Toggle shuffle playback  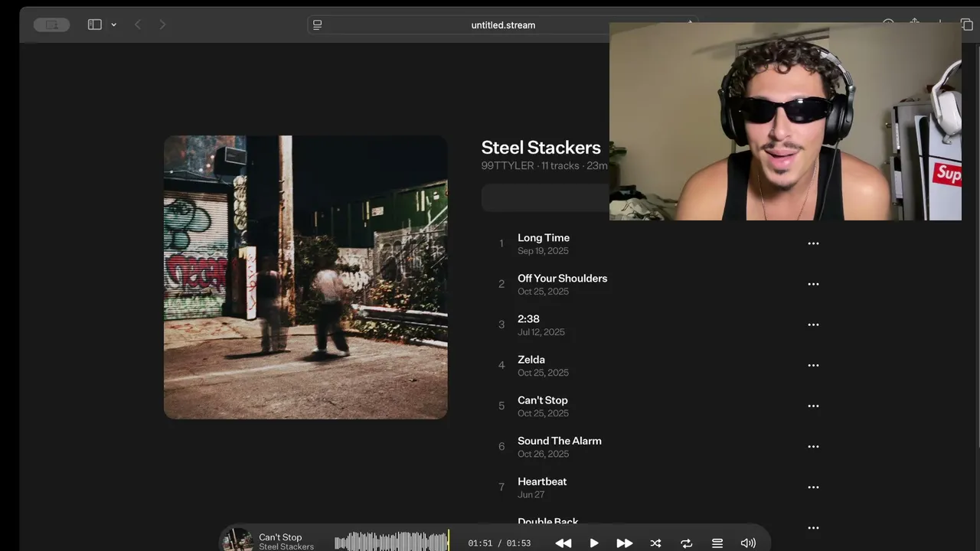pos(655,543)
